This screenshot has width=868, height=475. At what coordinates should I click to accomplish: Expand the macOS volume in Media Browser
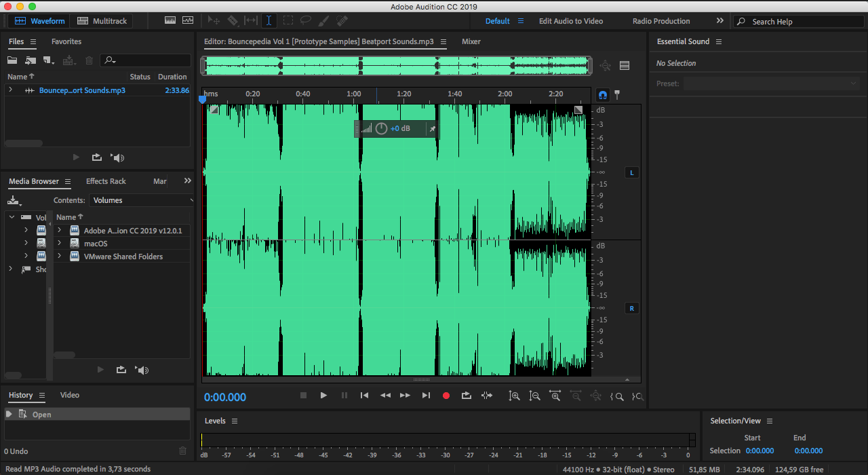pos(59,244)
